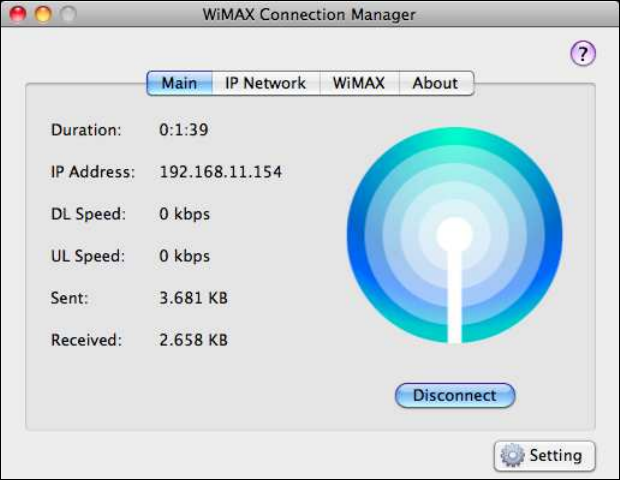Click the DL Speed value 0 kbps
620x480 pixels.
(x=184, y=214)
